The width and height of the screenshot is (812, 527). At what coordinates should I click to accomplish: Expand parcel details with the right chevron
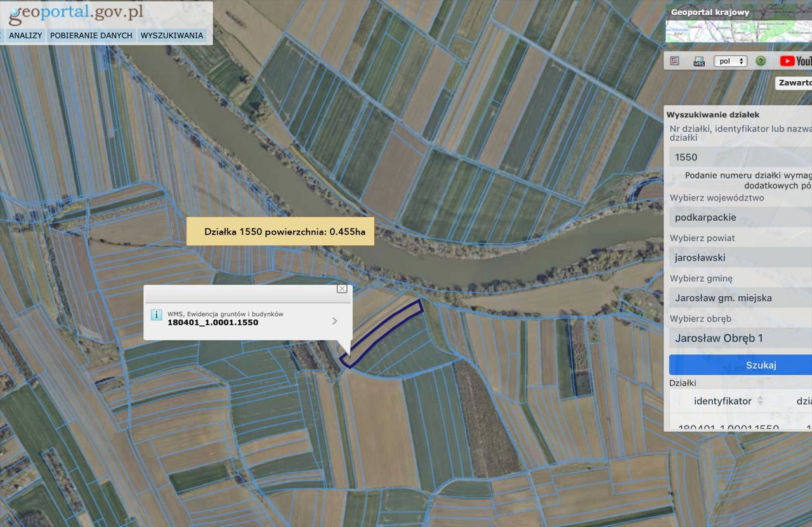click(x=335, y=321)
